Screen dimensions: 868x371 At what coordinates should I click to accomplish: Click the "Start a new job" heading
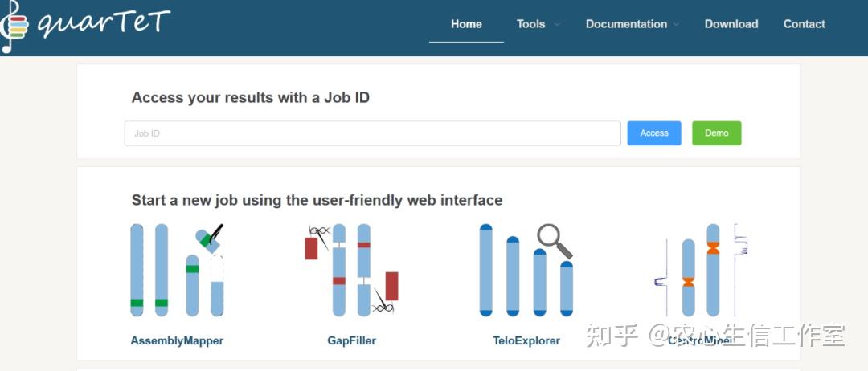point(317,200)
